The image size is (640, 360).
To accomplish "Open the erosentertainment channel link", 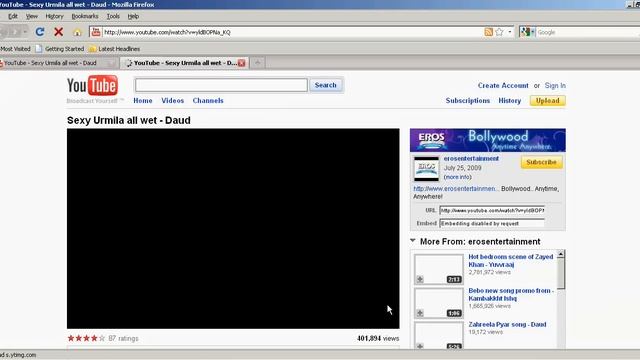I will pyautogui.click(x=471, y=158).
